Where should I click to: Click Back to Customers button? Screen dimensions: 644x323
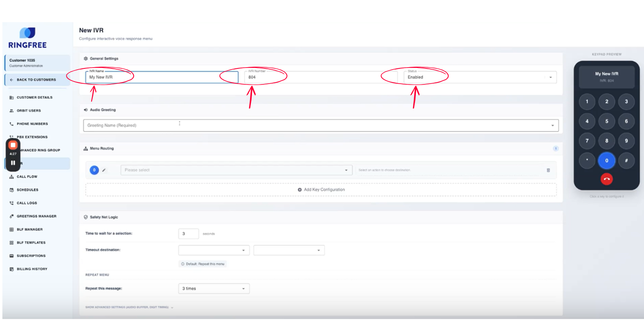click(36, 80)
